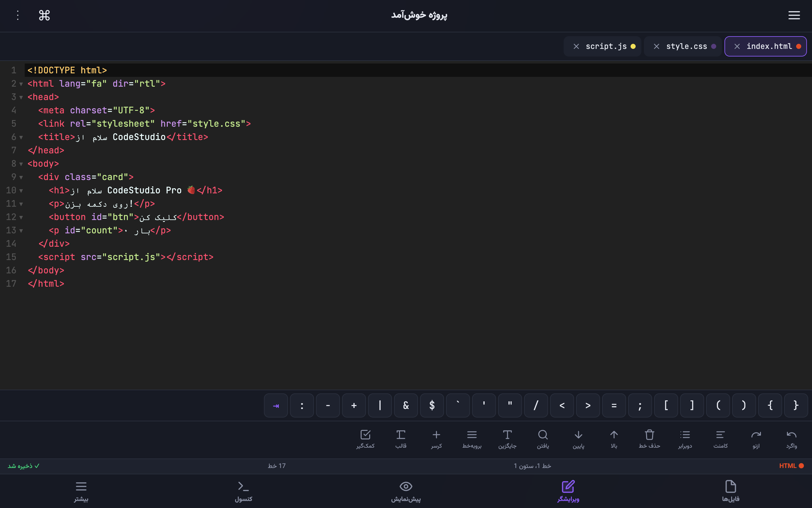The height and width of the screenshot is (508, 812).
Task: Click the پروژه خوش‌آمد project title
Action: tap(419, 16)
